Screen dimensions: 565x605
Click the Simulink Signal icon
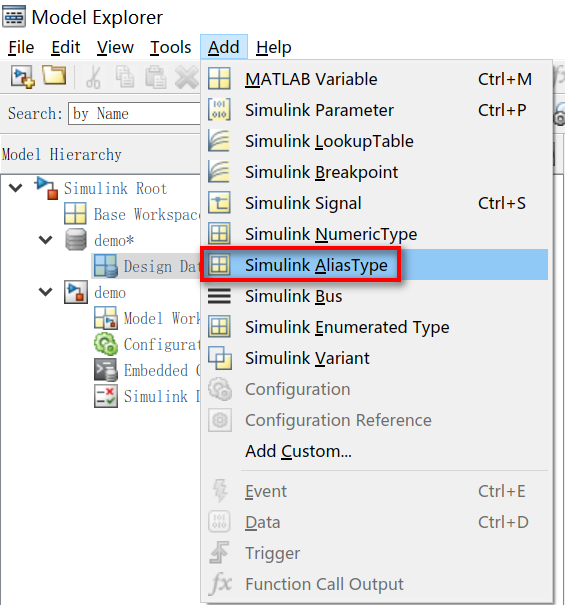(x=219, y=203)
